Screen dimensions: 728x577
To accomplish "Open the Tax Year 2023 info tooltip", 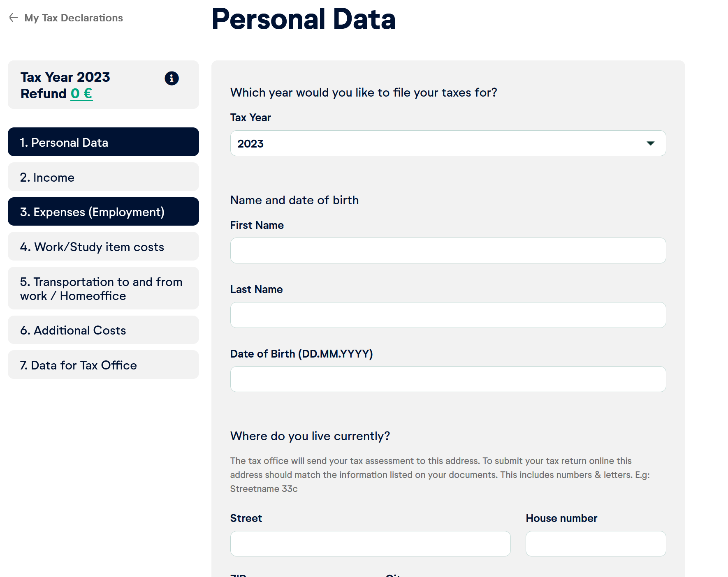I will pyautogui.click(x=172, y=78).
